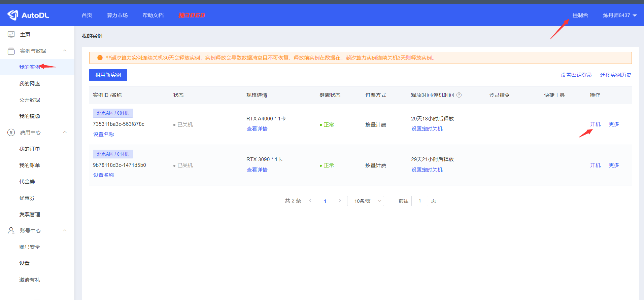The image size is (644, 300).
Task: Click the account center person icon
Action: coord(11,230)
